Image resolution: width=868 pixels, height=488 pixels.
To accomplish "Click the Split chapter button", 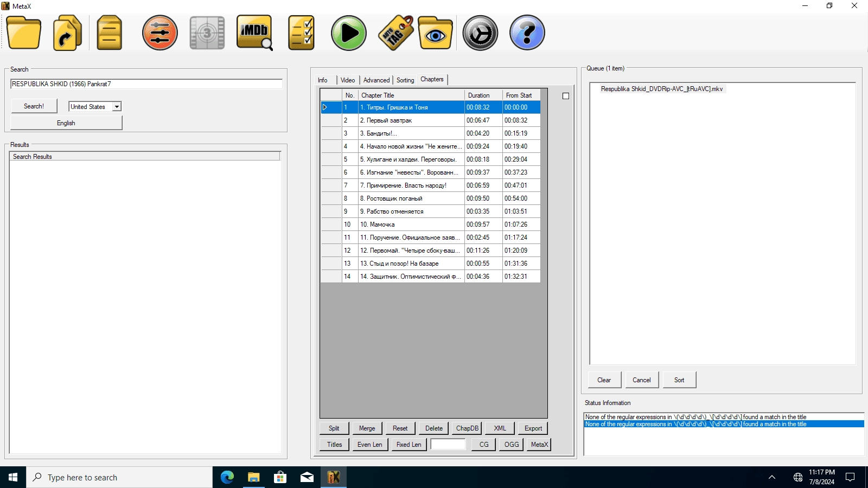I will click(x=334, y=428).
